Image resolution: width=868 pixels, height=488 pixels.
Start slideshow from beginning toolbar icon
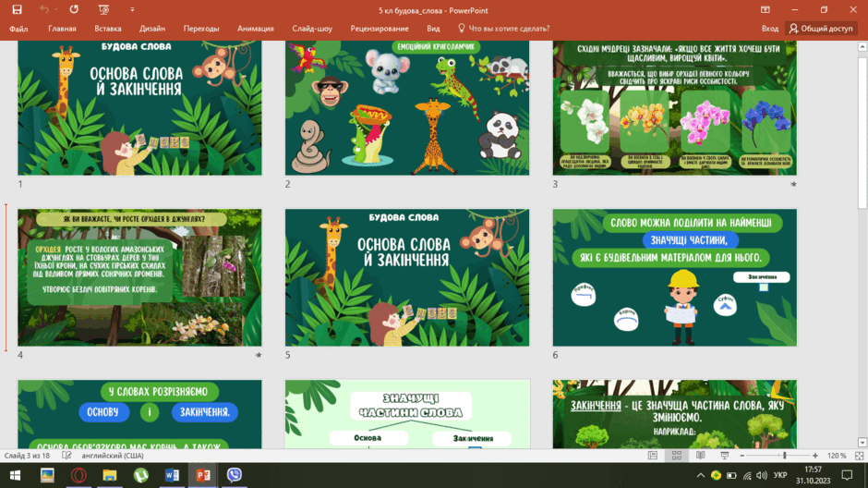click(x=103, y=9)
